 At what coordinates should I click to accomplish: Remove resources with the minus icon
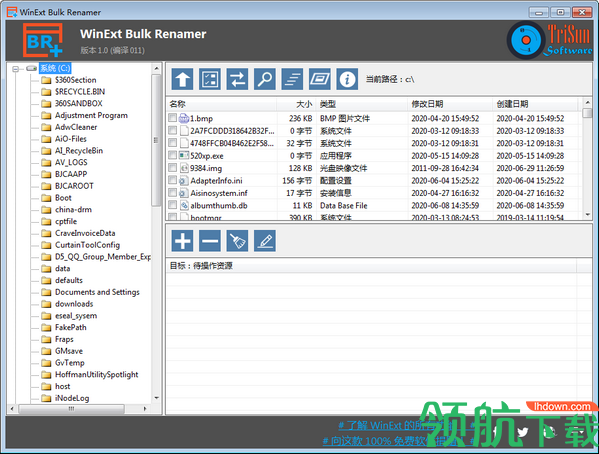[210, 241]
